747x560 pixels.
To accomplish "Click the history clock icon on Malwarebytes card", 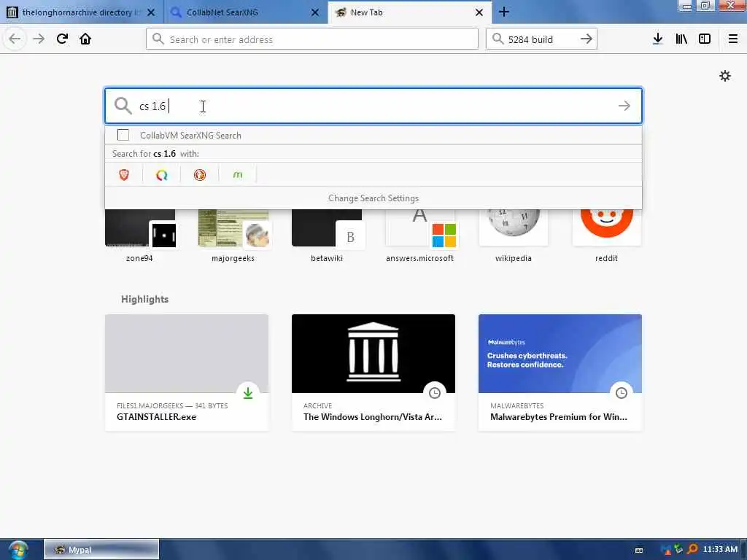I will pos(622,393).
